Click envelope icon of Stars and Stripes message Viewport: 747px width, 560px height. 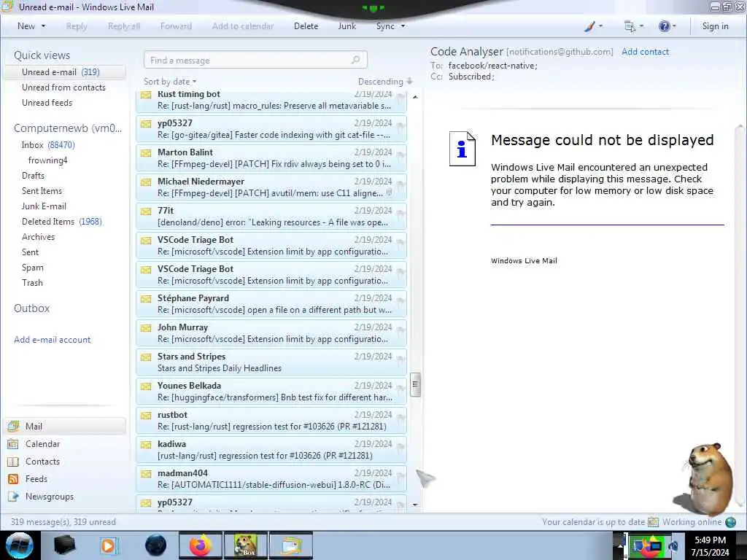(x=146, y=357)
